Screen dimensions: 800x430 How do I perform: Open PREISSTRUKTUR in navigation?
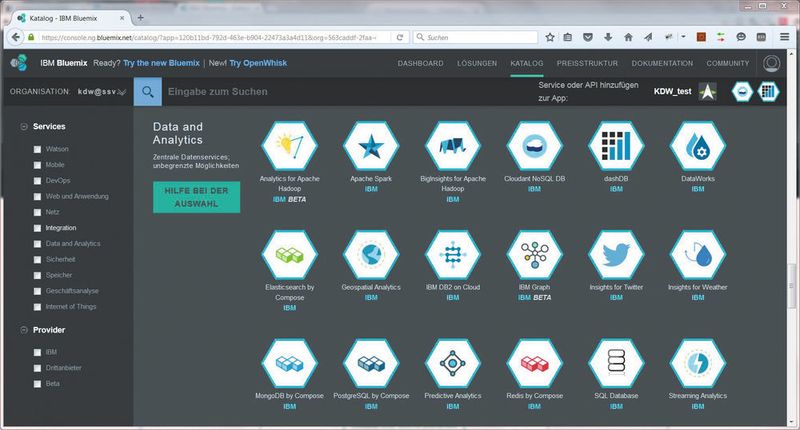(x=587, y=63)
